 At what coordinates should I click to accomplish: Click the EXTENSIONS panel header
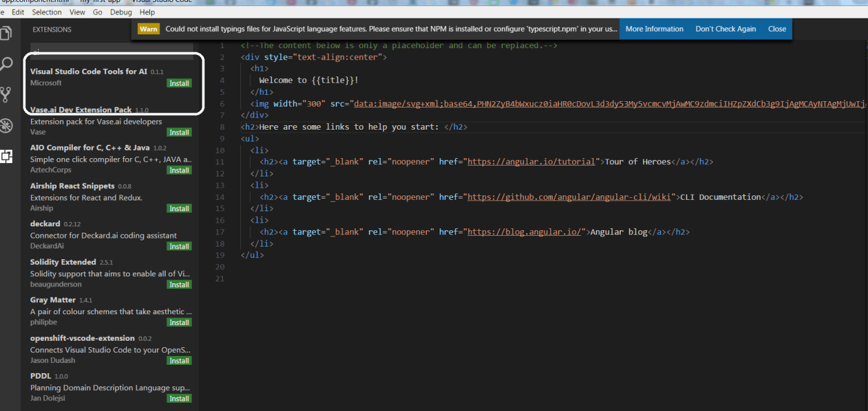tap(52, 30)
